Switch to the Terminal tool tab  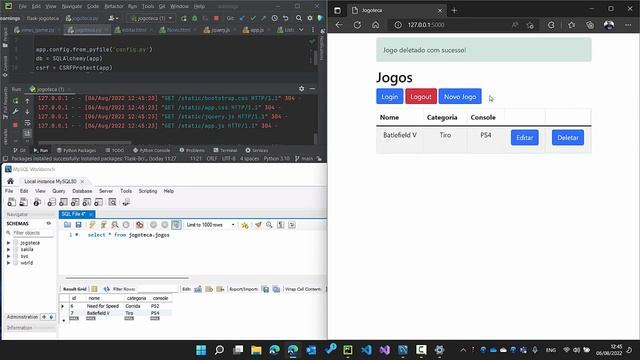pos(225,150)
